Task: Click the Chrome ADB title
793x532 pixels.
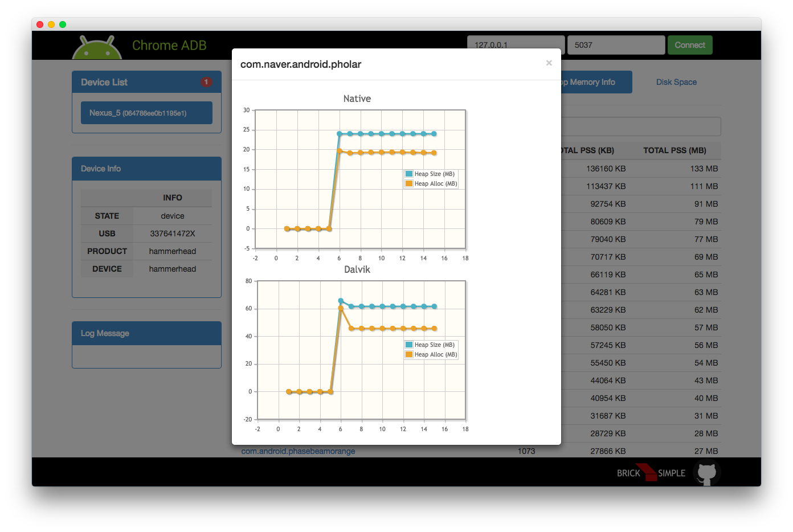Action: click(169, 46)
